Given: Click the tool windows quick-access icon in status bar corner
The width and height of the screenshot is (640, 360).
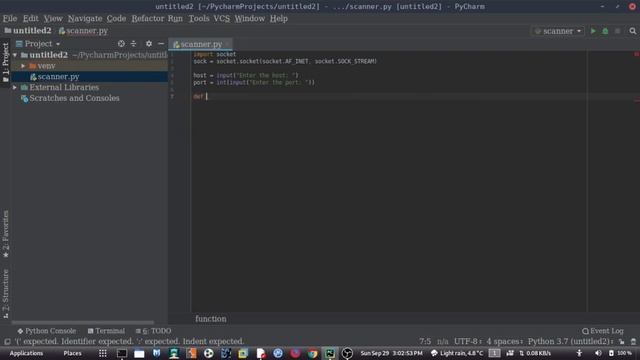Looking at the screenshot, I should [x=7, y=342].
